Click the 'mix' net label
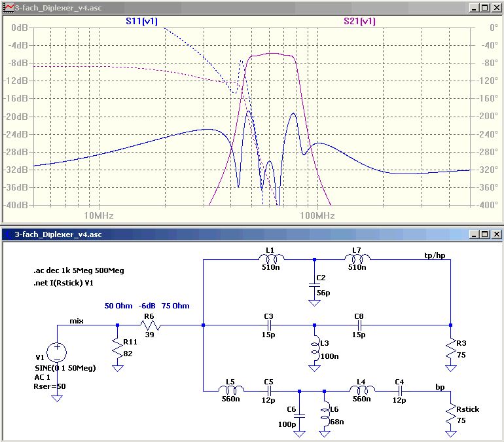 [78, 321]
